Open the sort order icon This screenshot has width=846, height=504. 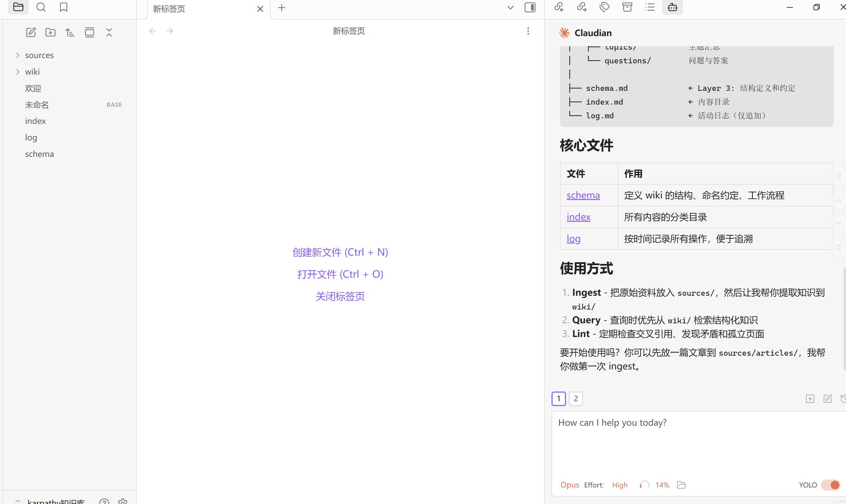point(70,32)
